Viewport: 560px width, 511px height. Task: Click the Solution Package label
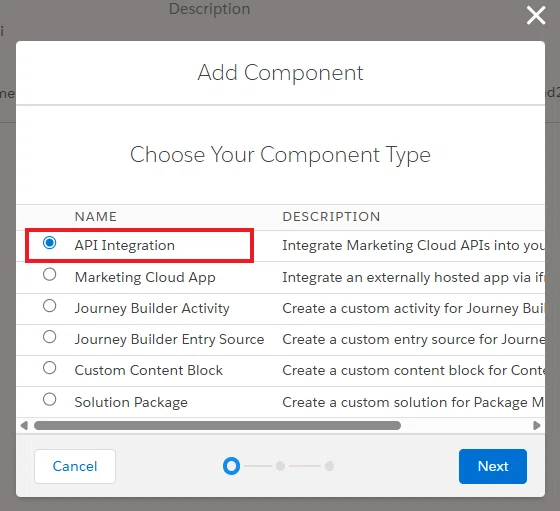131,402
